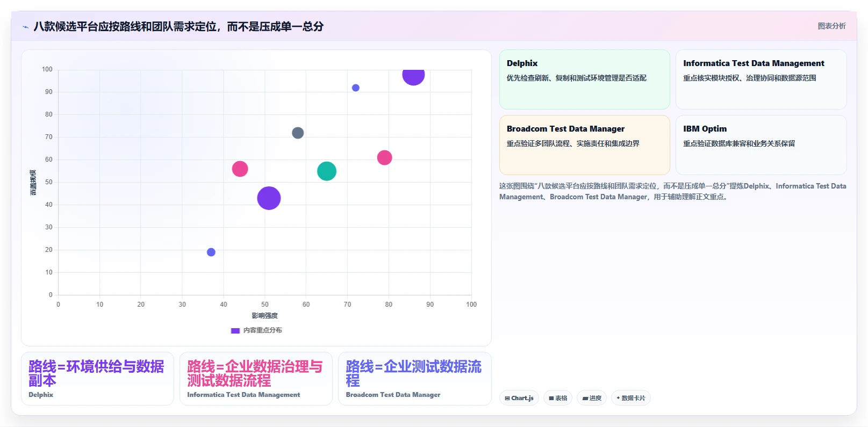This screenshot has width=868, height=427.
Task: Select the teal bubble in the scatter chart
Action: pos(326,171)
